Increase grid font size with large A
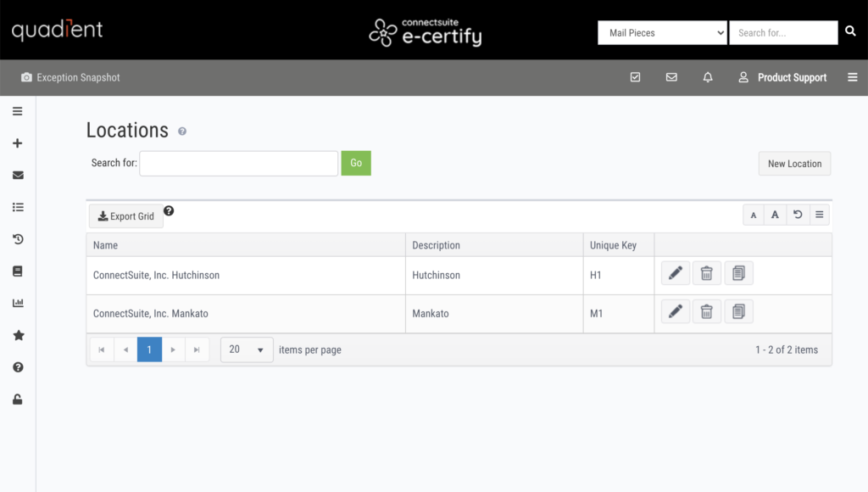Screen dimensions: 868x492 point(775,215)
